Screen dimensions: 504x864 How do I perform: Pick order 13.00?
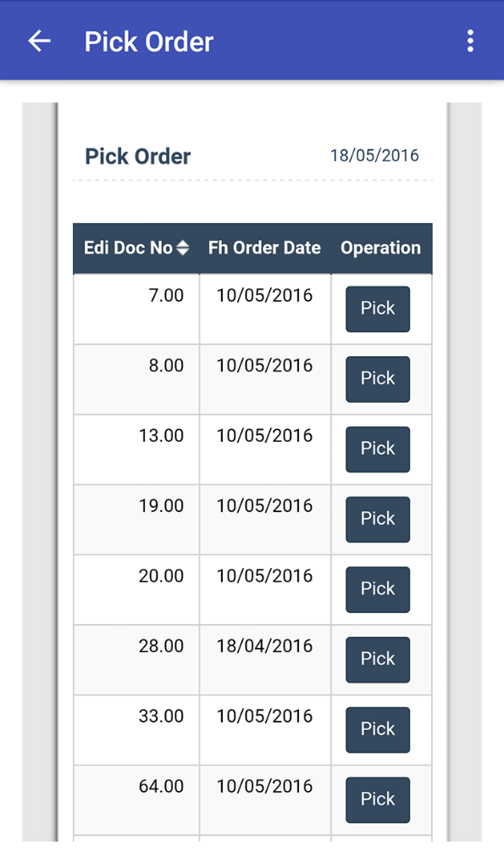pos(377,449)
